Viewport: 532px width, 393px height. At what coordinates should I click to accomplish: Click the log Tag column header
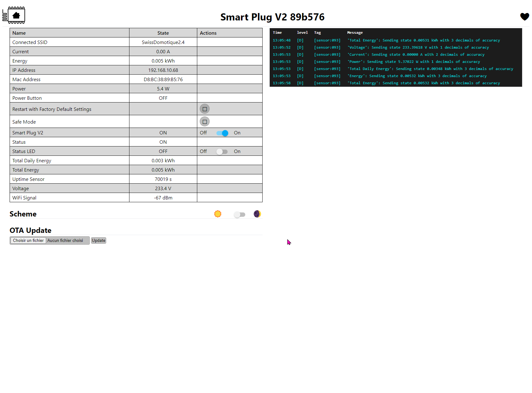pyautogui.click(x=317, y=33)
